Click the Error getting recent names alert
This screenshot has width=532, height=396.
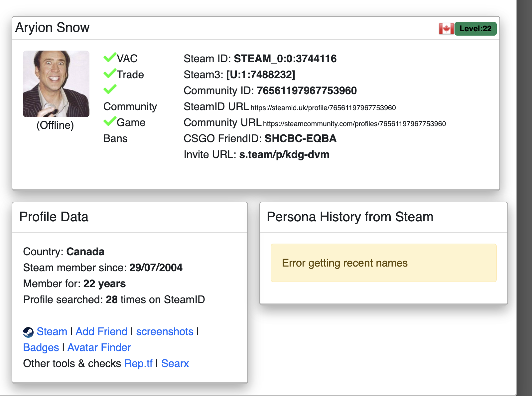383,263
